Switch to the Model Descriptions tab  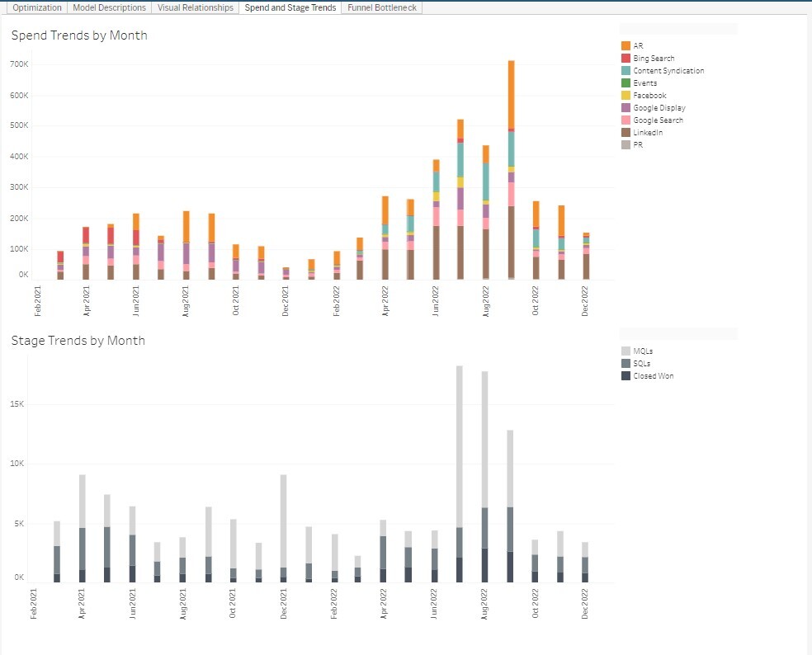click(109, 7)
